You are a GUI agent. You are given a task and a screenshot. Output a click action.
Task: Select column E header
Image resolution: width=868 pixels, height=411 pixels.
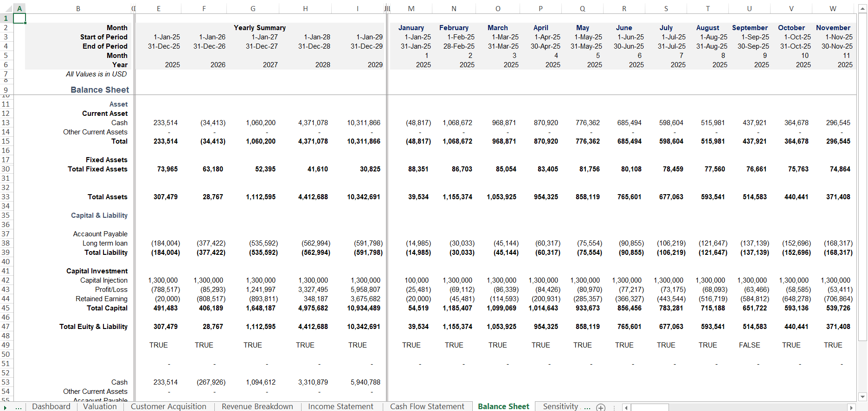[x=159, y=9]
